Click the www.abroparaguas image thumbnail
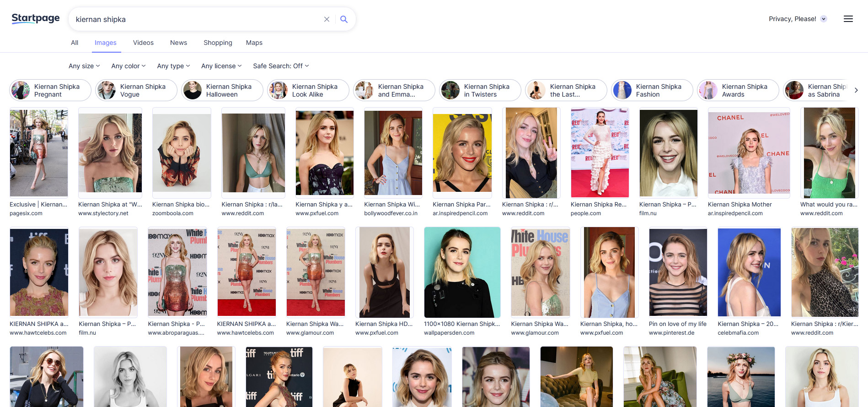868x407 pixels. [x=177, y=272]
